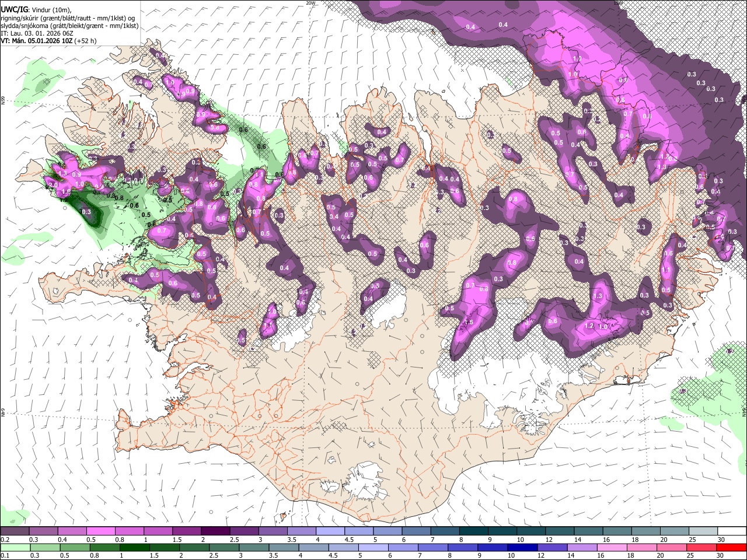Click the '(+52 h)' forecast offset text
The image size is (747, 560).
(x=86, y=41)
